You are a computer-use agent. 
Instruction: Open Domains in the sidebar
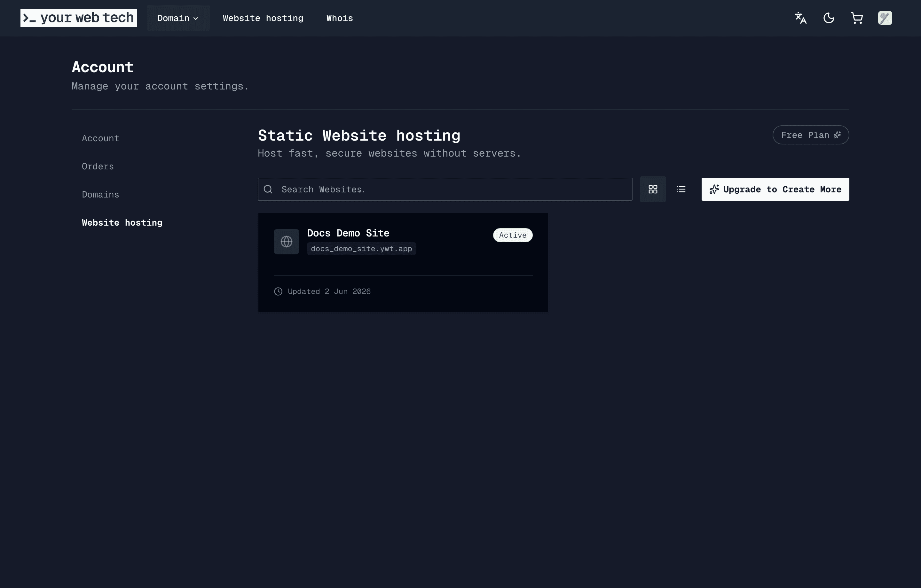pyautogui.click(x=101, y=194)
